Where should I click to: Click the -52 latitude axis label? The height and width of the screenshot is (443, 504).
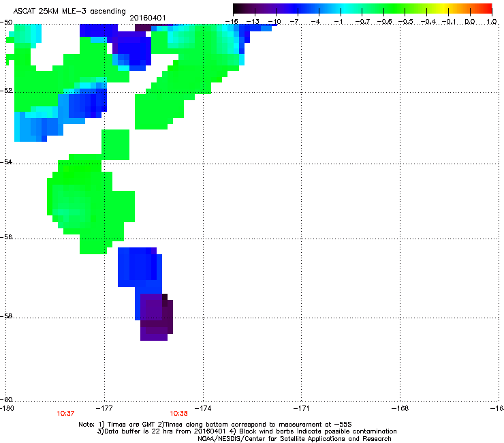(6, 91)
